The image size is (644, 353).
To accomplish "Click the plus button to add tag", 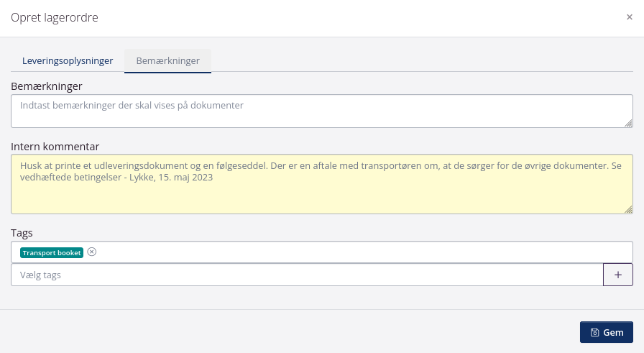I will 617,275.
